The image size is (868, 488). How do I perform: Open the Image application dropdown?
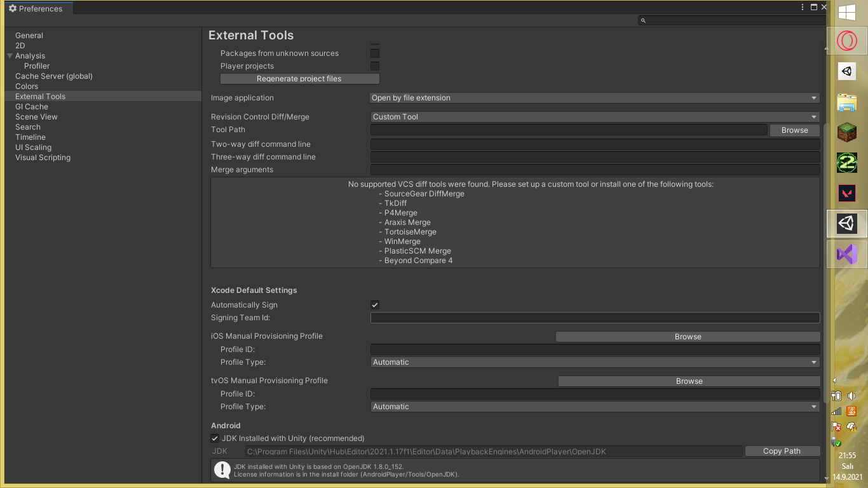(595, 98)
